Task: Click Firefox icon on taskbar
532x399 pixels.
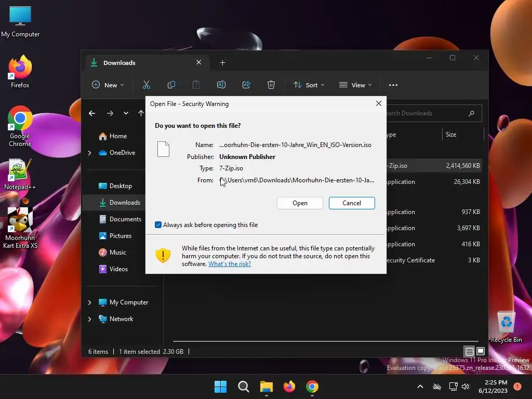Action: (x=289, y=387)
